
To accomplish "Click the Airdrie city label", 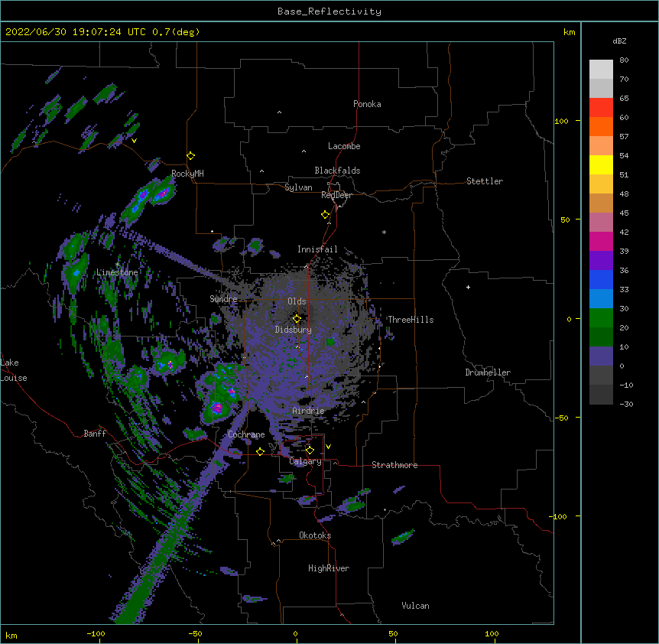I will click(x=308, y=411).
